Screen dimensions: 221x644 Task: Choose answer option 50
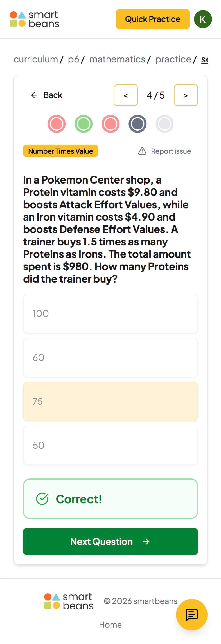coord(110,445)
